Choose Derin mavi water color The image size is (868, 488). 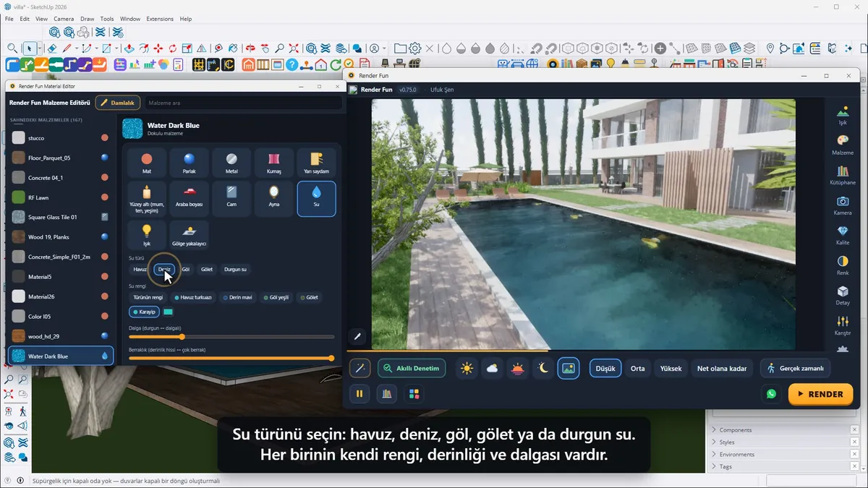[238, 297]
